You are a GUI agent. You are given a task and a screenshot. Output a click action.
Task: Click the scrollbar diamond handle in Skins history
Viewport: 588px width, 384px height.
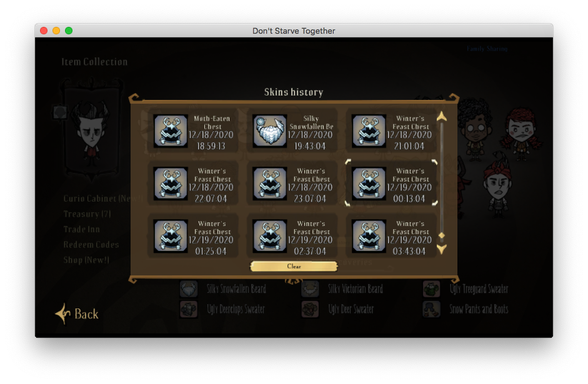(x=442, y=235)
